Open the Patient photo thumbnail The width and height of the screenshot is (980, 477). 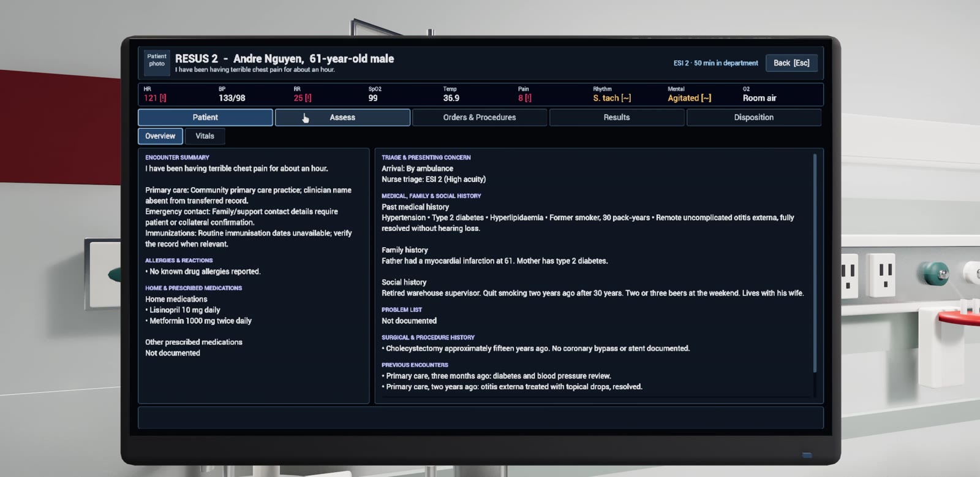coord(157,63)
